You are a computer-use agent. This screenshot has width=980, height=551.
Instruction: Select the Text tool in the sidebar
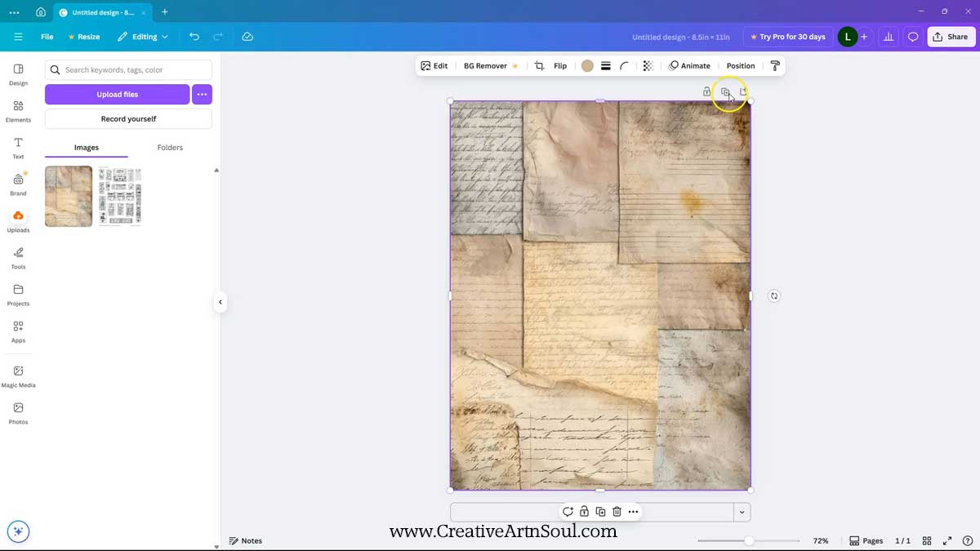tap(18, 147)
